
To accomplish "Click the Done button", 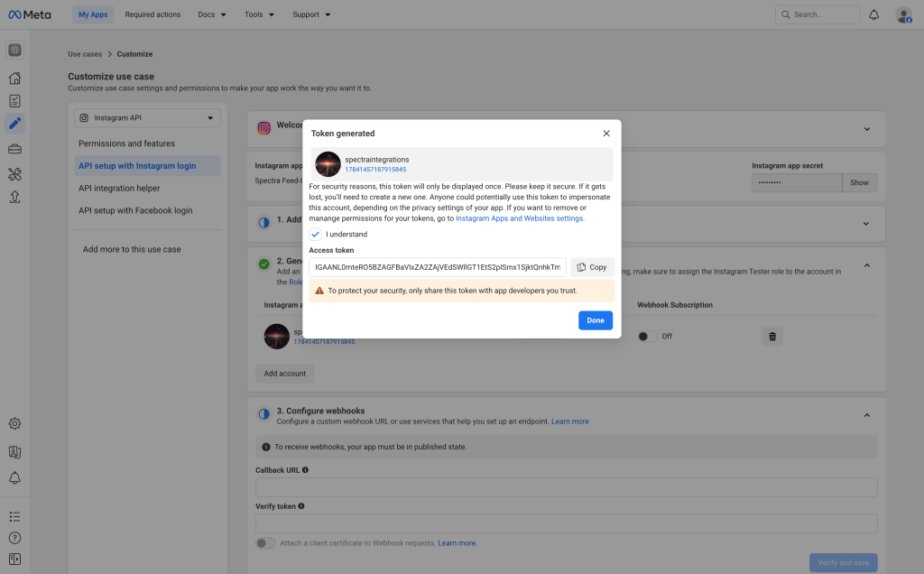I will click(596, 320).
